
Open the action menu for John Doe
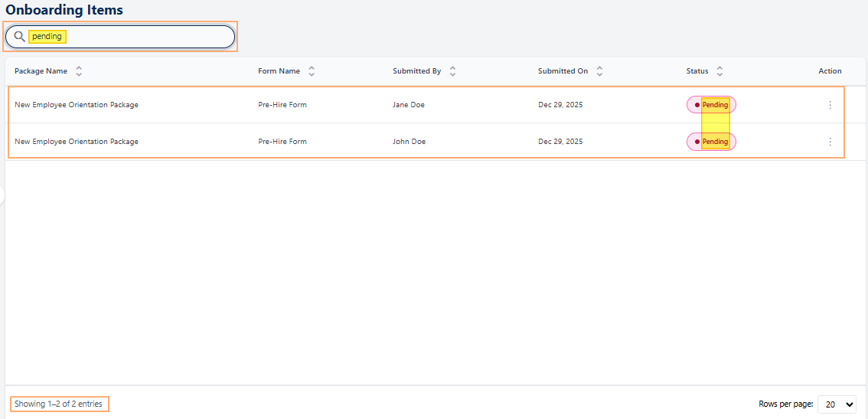click(830, 142)
